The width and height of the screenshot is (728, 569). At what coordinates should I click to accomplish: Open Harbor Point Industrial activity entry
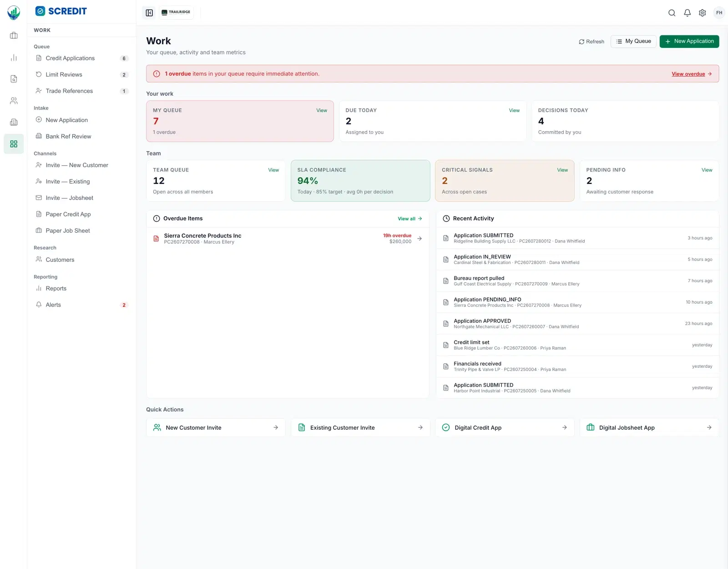(x=577, y=388)
